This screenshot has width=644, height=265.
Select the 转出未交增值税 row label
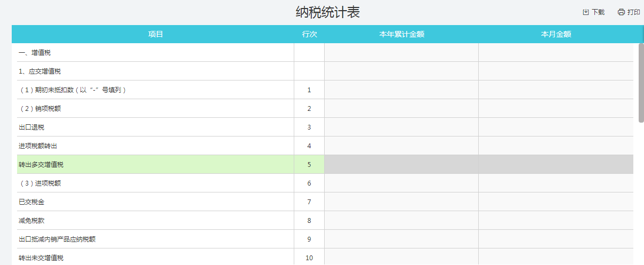coord(41,258)
